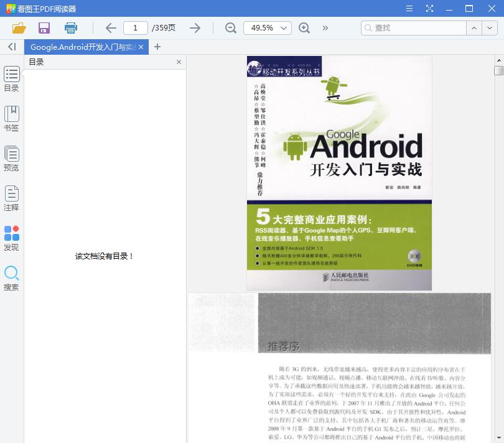Click inside the page number input field
The width and height of the screenshot is (504, 443).
click(x=135, y=28)
